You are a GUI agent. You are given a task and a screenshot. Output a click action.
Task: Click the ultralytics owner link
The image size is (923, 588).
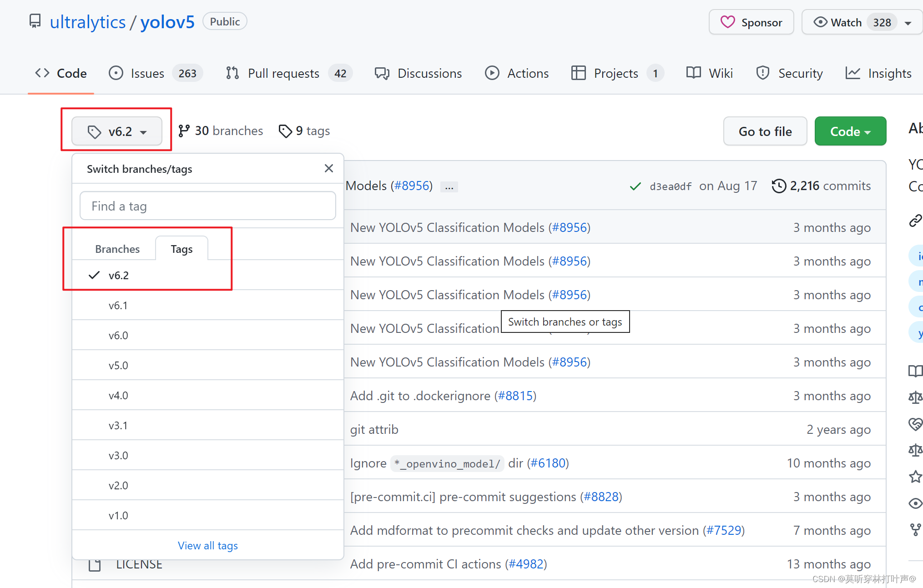(87, 22)
